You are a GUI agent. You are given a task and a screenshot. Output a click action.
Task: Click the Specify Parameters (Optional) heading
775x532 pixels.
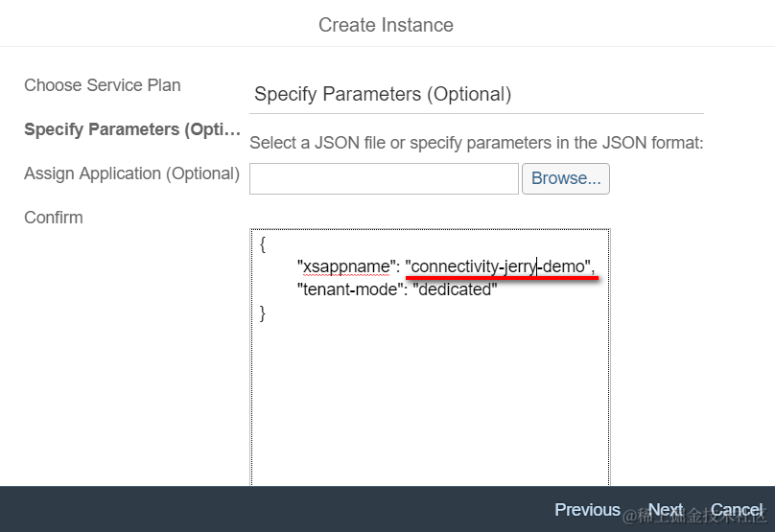click(383, 94)
